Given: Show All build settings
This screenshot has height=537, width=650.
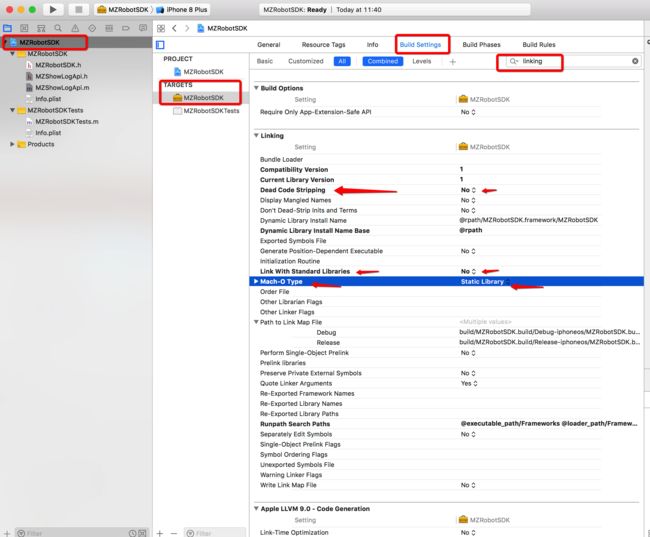Looking at the screenshot, I should 342,61.
